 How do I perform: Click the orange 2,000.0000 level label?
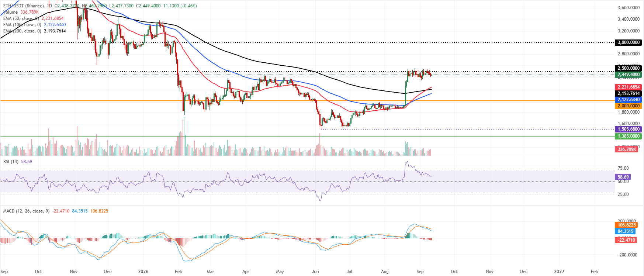[629, 106]
